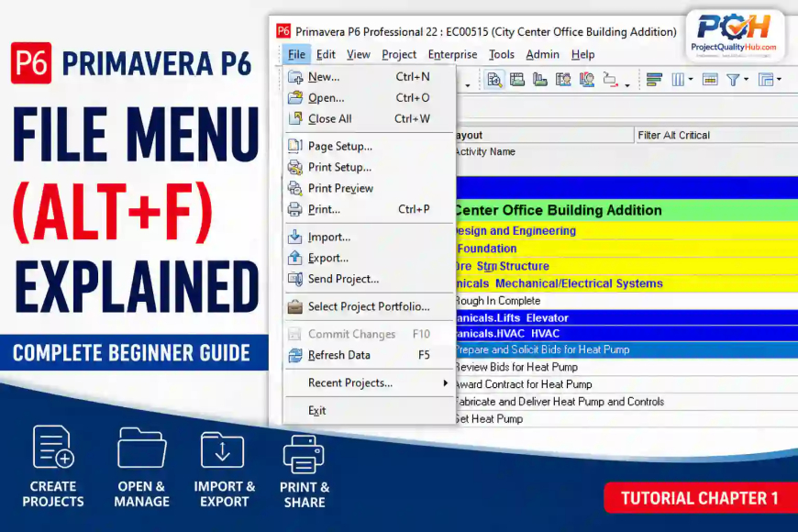Show the Resource Usage Spreadsheet icon
The width and height of the screenshot is (798, 532).
click(563, 80)
